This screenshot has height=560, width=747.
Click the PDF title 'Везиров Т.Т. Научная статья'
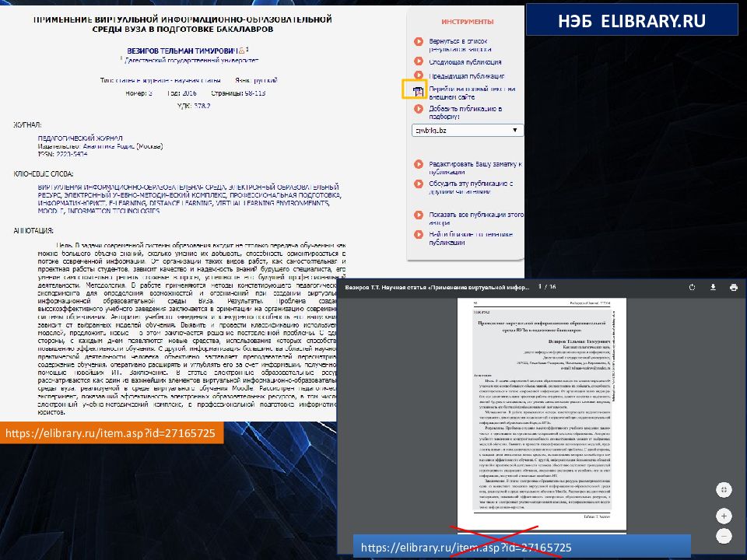click(437, 287)
